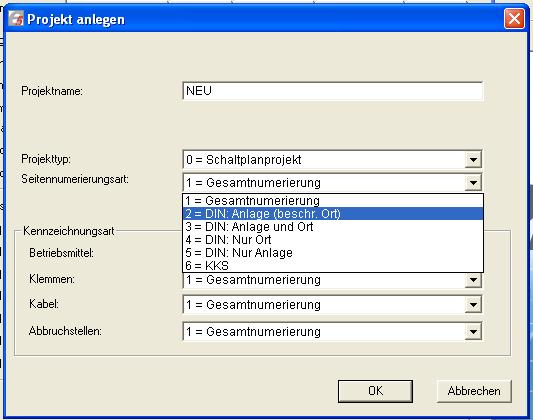Open the Projekttyp dropdown arrow

(x=473, y=159)
